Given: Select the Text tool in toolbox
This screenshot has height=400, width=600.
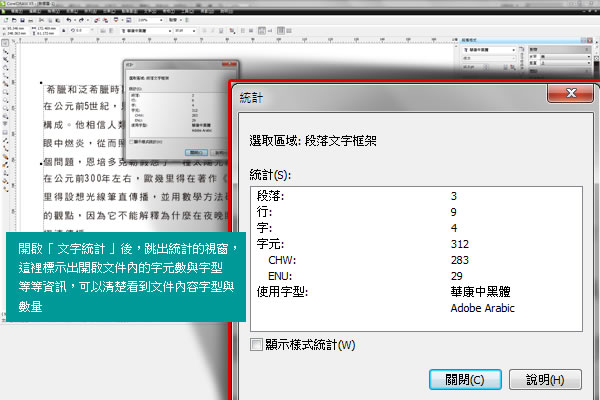Looking at the screenshot, I should pos(5,123).
